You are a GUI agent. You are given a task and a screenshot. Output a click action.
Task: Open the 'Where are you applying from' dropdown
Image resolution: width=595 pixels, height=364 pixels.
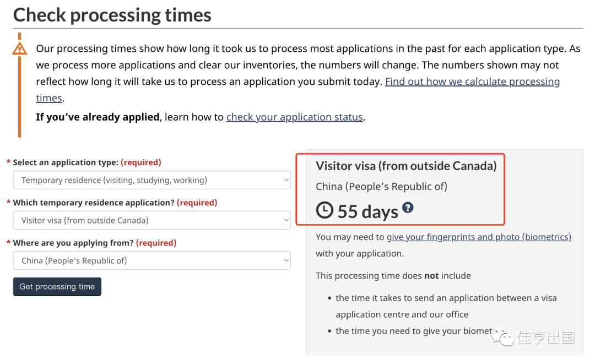coord(152,260)
